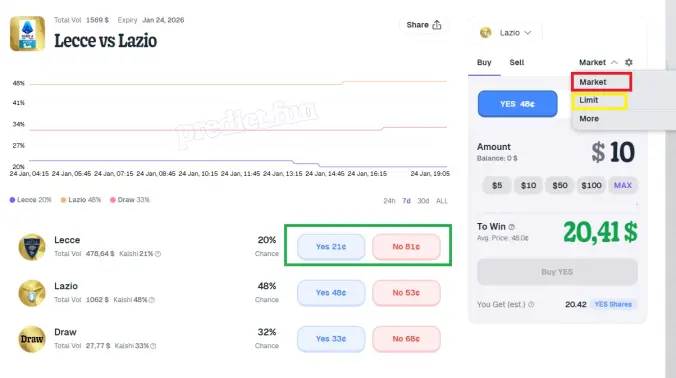Click the Kalshi info icon on Draw row
Screen dimensions: 676x378
153,346
